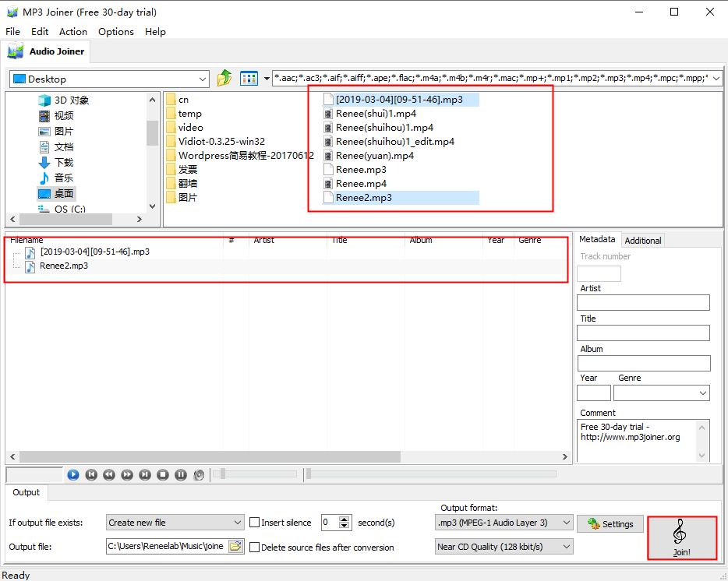
Task: Select Renee(shuihou)1_edit.mp4 file
Action: 389,142
